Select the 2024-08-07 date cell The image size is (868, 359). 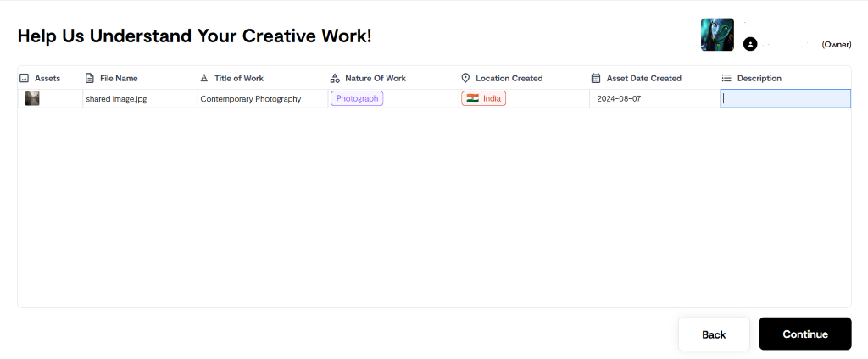654,98
